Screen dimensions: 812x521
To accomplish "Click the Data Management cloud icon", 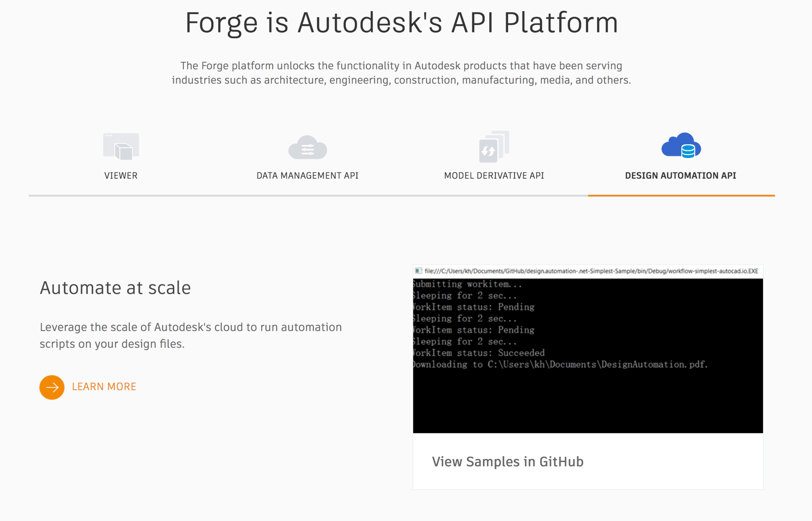I will click(308, 147).
